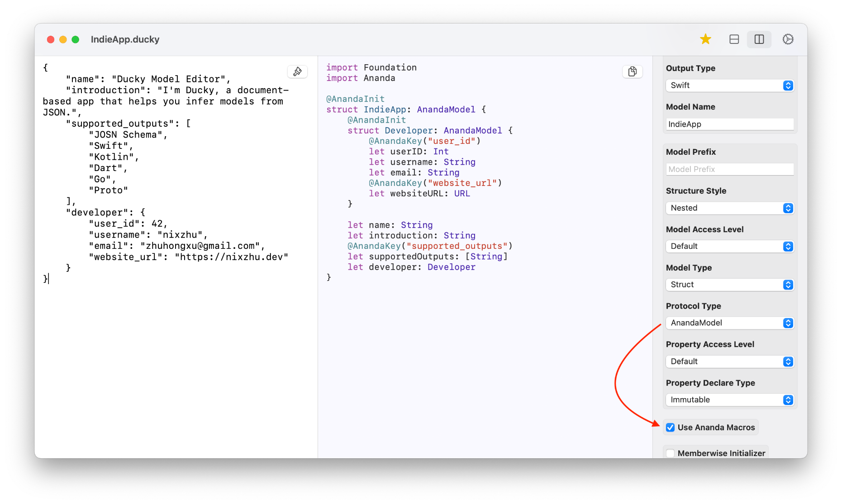Open the Output Type dropdown showing Swift
Viewport: 842px width, 504px height.
click(730, 86)
